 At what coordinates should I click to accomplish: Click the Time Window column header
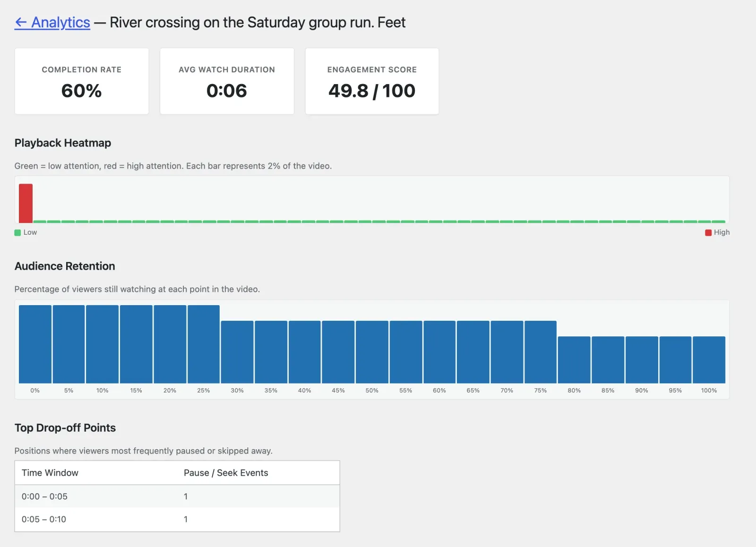pos(50,473)
